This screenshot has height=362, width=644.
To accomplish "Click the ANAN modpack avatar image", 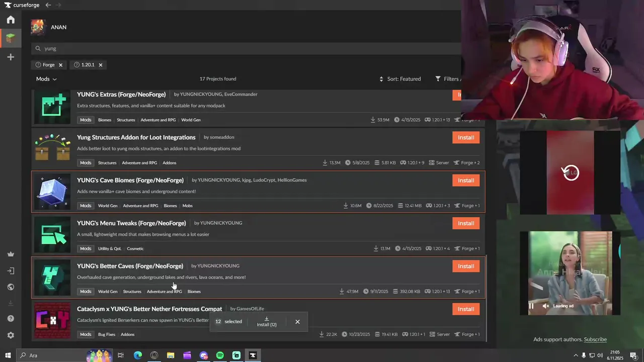I will click(38, 27).
